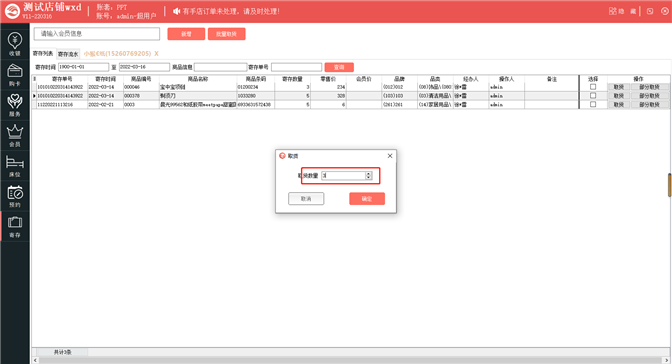Screen dimensions: 672x364
Task: Increase pickup quantity with up arrow
Action: (368, 174)
